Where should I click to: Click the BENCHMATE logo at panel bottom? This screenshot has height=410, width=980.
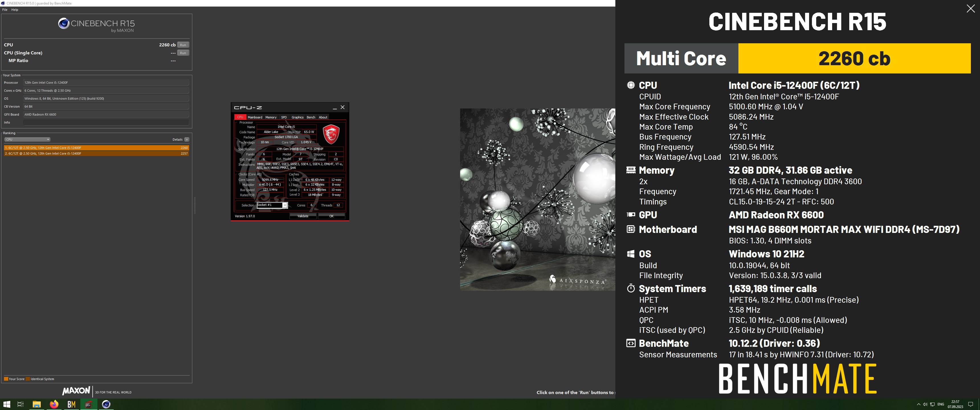(x=797, y=378)
